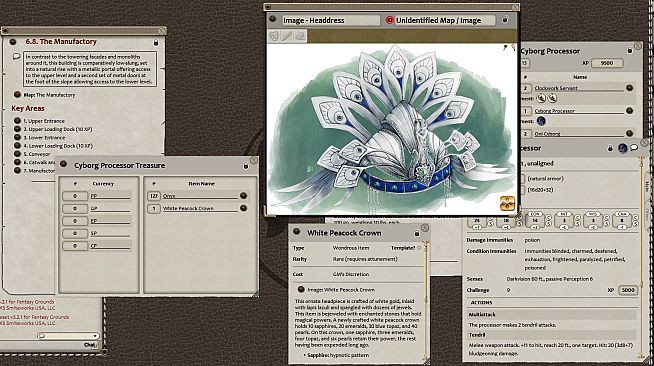Toggle the Template? radio button
Viewport: 654px width, 366px height.
click(x=419, y=248)
